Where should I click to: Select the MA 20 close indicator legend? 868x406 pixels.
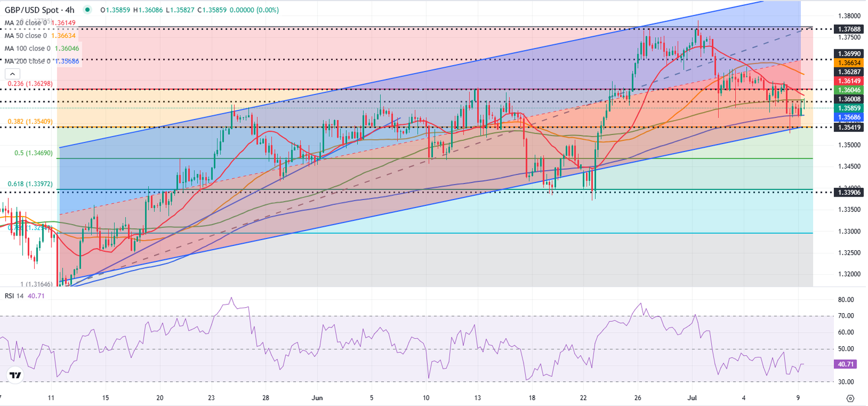pyautogui.click(x=40, y=23)
